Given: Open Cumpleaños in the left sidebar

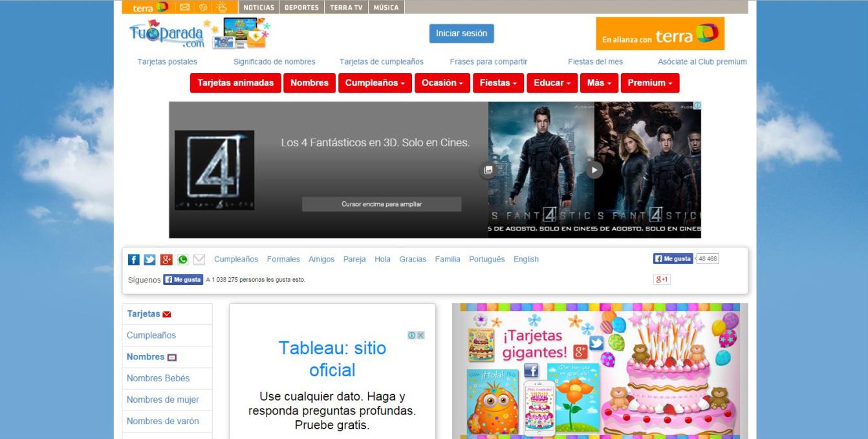Looking at the screenshot, I should tap(151, 335).
